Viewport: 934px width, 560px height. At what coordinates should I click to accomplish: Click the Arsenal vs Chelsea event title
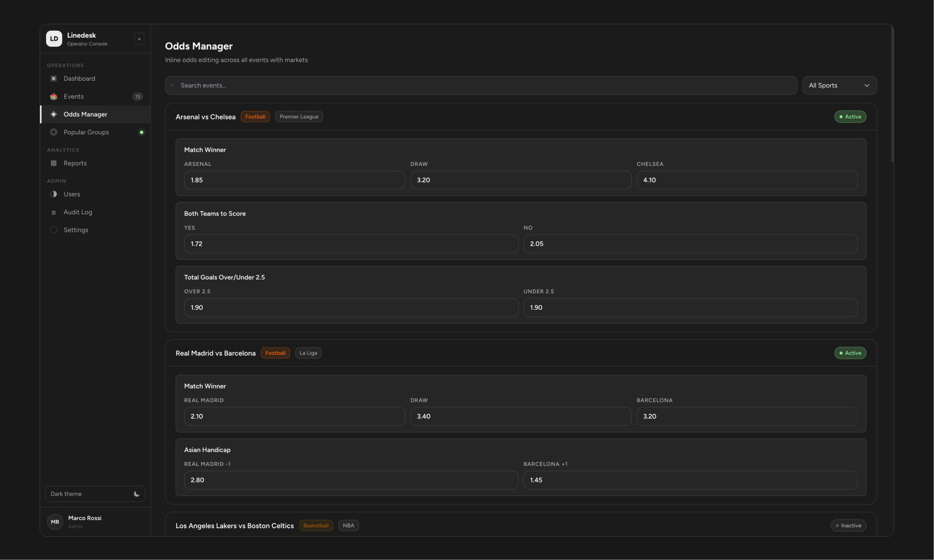[x=205, y=117]
